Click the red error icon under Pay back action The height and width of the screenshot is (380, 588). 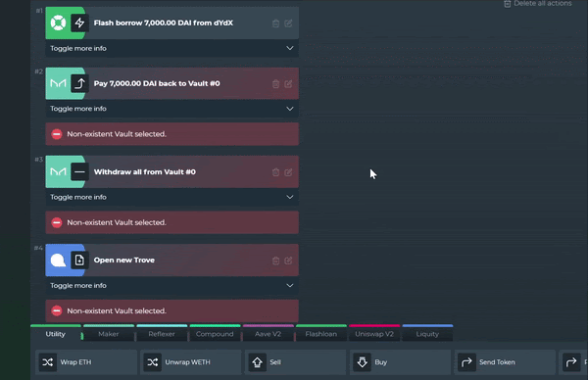point(57,134)
